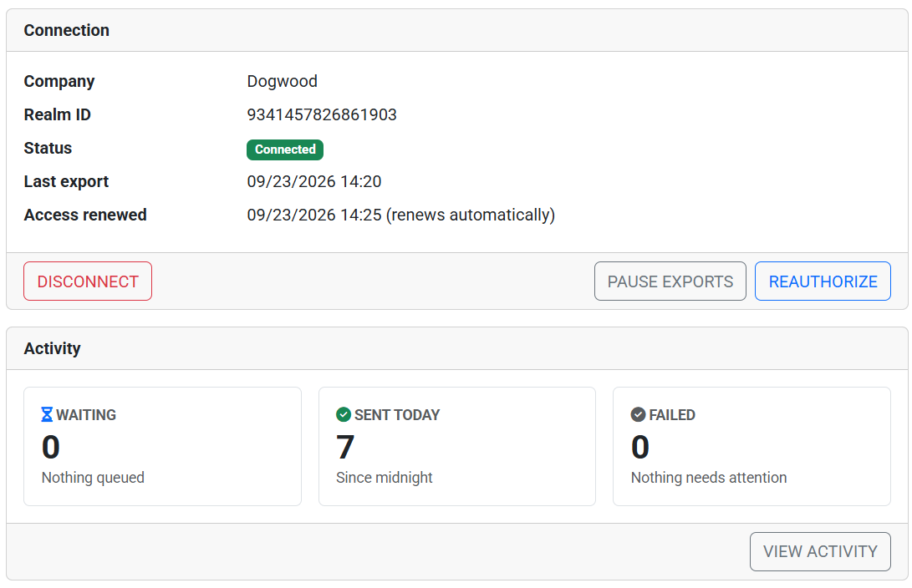Disconnect the Dogwood company connection
This screenshot has height=588, width=912.
click(x=88, y=281)
